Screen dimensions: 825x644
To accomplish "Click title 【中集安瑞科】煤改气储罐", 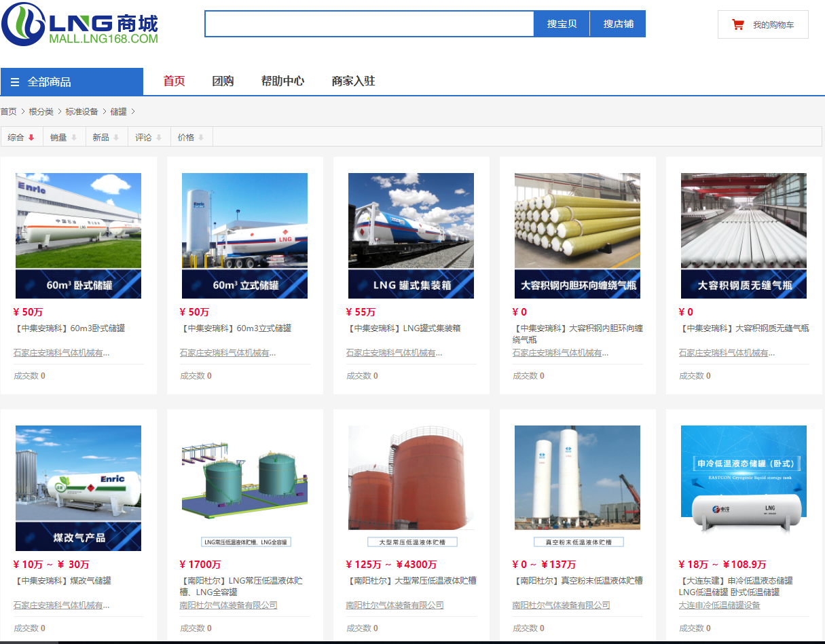I will click(62, 581).
